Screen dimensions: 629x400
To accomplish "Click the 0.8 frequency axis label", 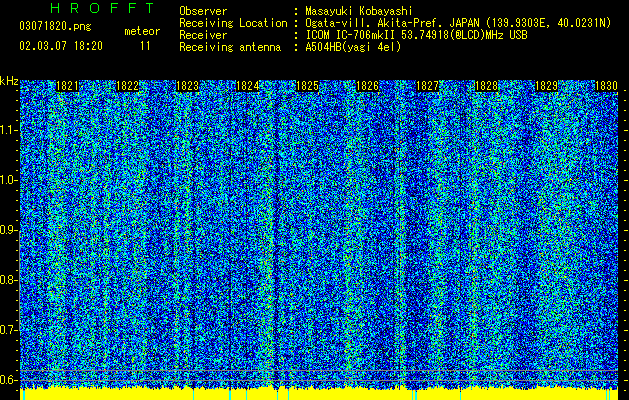I will pos(7,280).
